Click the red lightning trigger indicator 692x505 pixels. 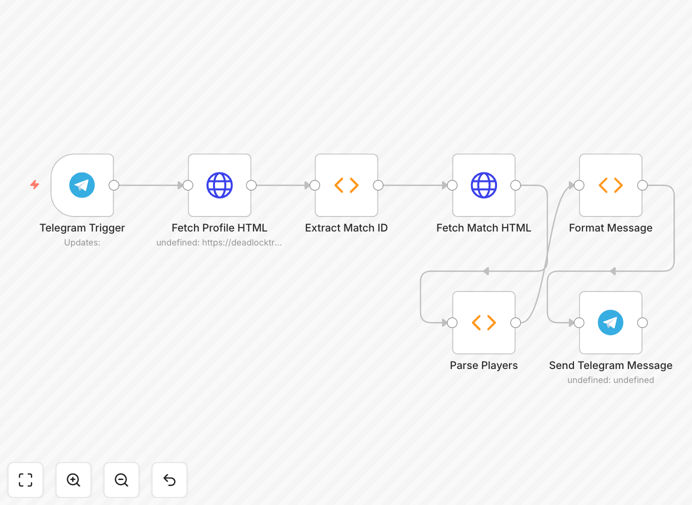point(34,185)
